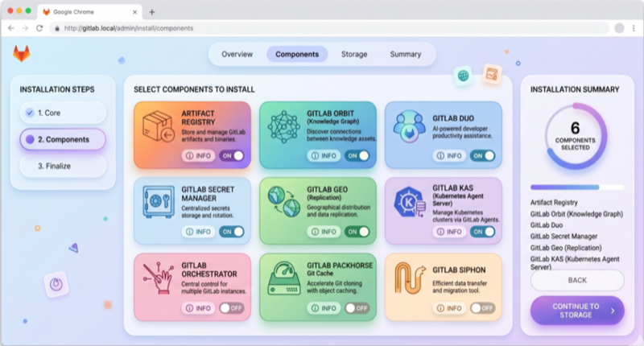Disable the GitLab Geo toggle
This screenshot has width=644, height=346.
(x=357, y=232)
